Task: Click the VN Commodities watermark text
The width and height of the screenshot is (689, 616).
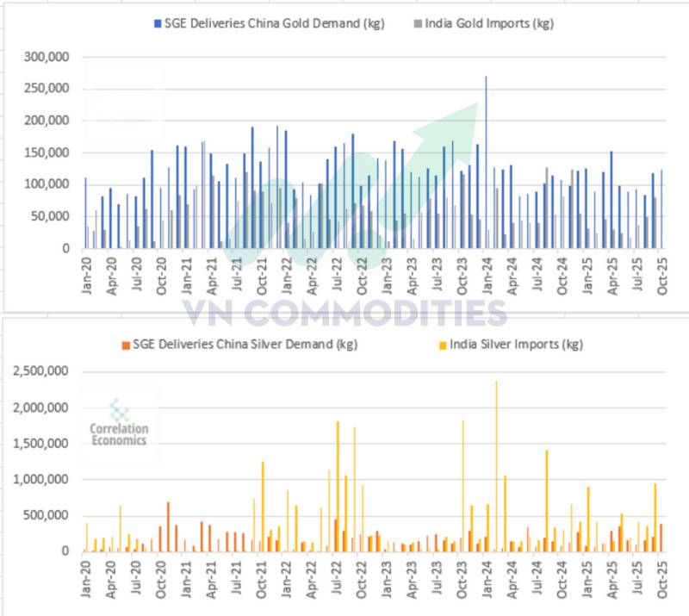Action: pos(344,312)
